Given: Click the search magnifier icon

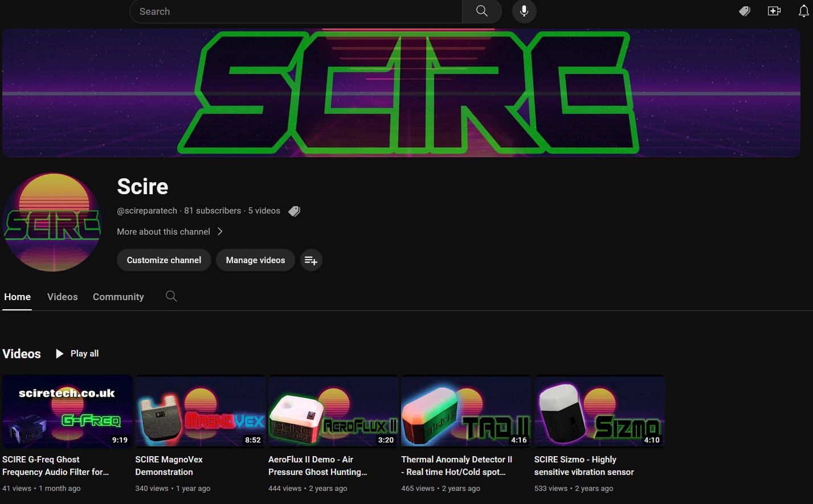Looking at the screenshot, I should pyautogui.click(x=481, y=11).
